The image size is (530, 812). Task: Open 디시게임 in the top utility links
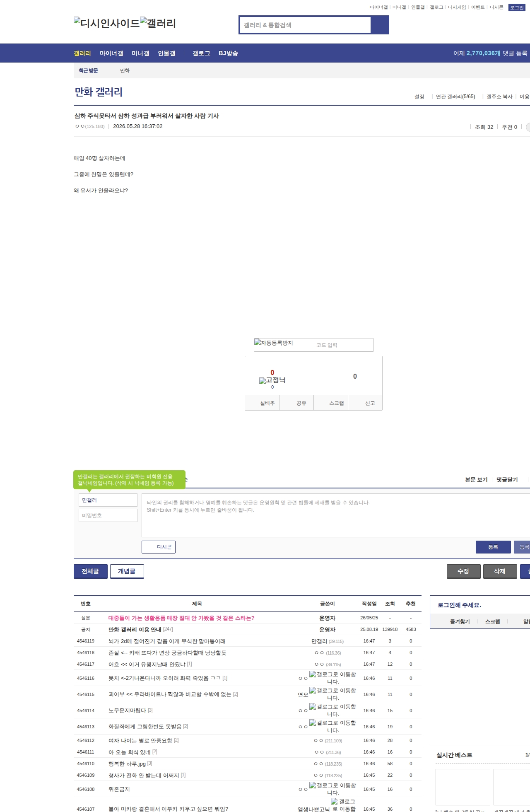457,7
